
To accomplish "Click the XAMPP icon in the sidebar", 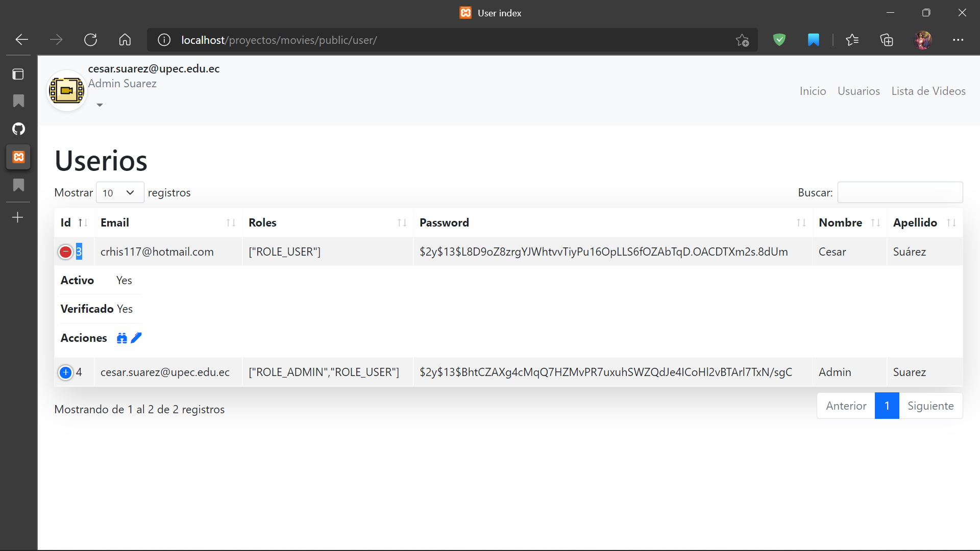I will (x=18, y=157).
